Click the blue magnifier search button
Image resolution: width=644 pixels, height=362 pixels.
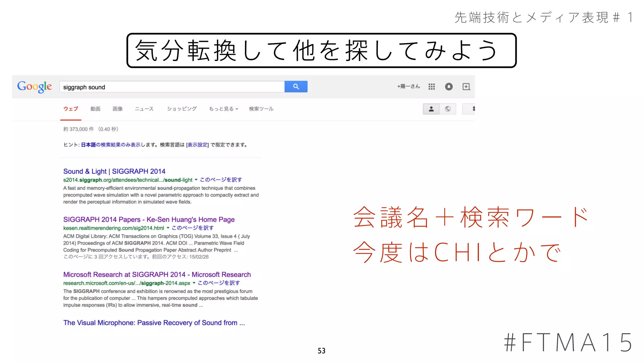[296, 86]
